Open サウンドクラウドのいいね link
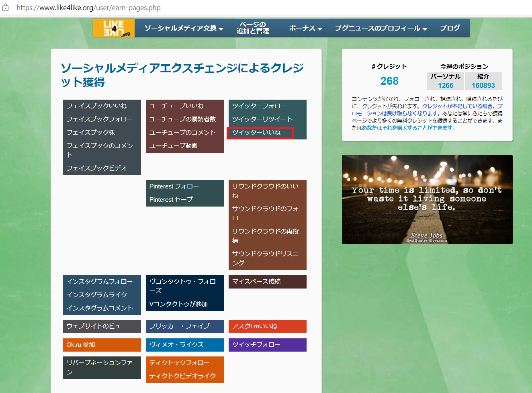 click(x=265, y=190)
